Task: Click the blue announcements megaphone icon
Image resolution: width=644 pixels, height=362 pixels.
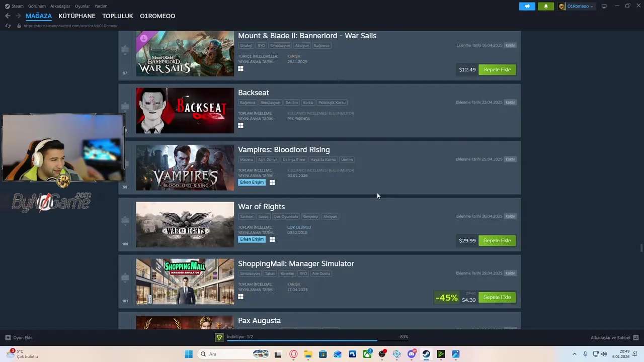Action: pos(527,6)
